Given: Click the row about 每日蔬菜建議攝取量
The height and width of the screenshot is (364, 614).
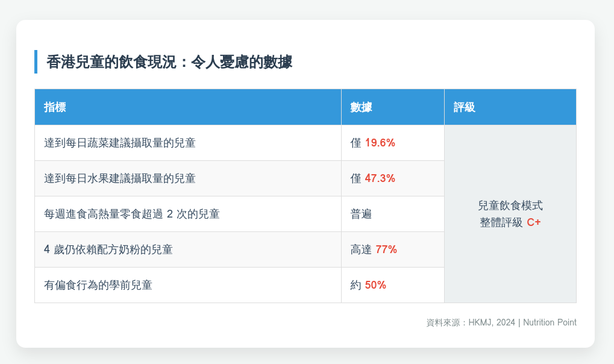Looking at the screenshot, I should (x=119, y=143).
